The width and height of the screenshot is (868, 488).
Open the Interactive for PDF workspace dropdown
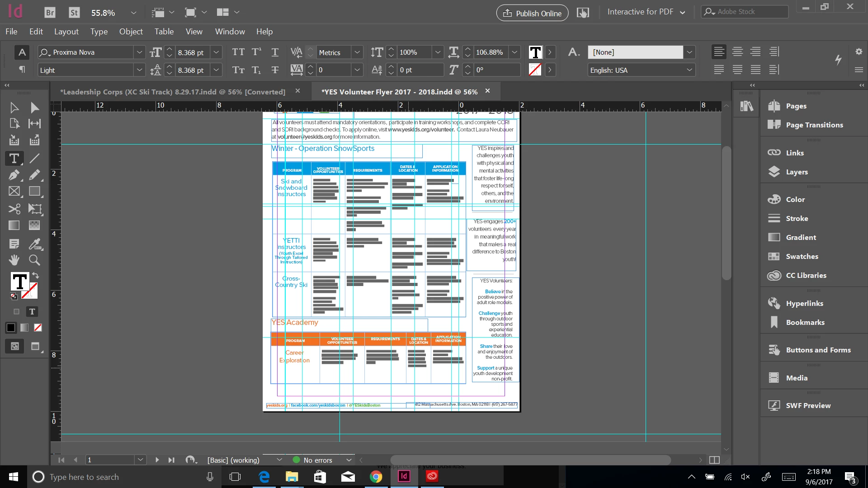(646, 12)
